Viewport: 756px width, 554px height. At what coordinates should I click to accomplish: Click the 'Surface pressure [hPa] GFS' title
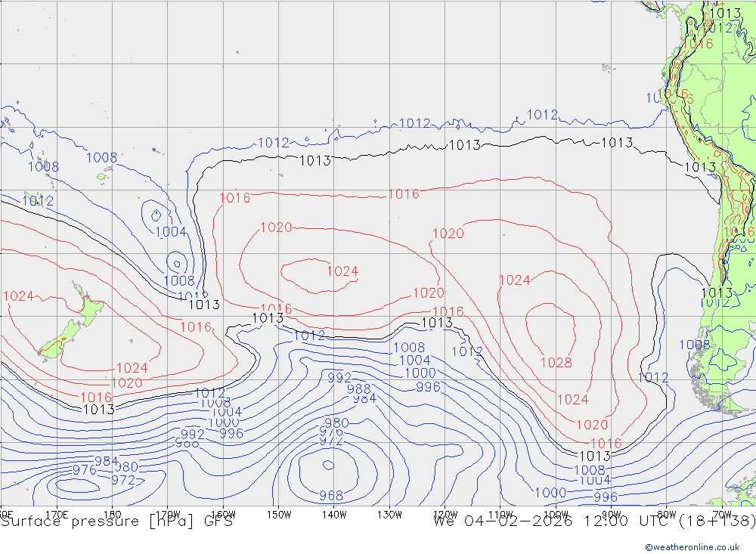click(116, 522)
